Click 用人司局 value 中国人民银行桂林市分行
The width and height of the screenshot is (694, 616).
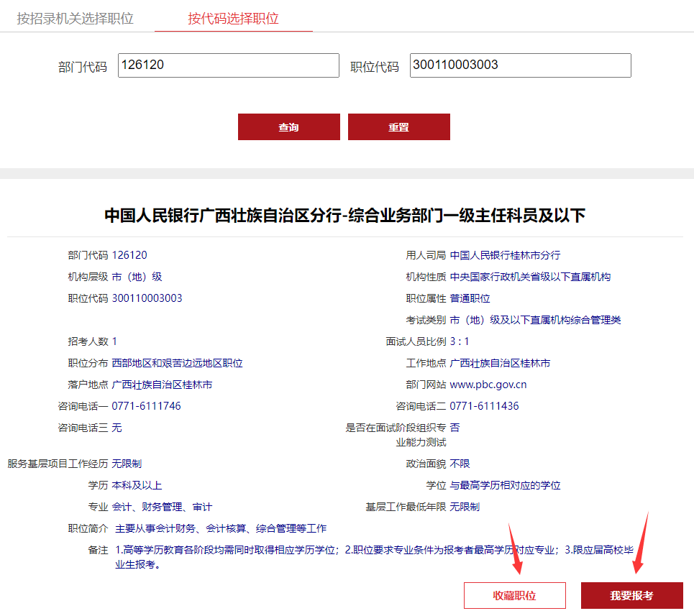pos(505,255)
